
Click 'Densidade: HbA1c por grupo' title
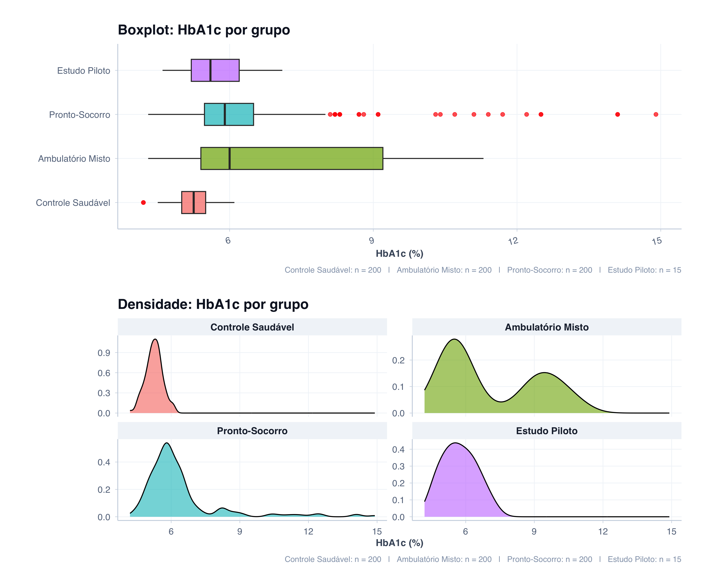tap(213, 304)
